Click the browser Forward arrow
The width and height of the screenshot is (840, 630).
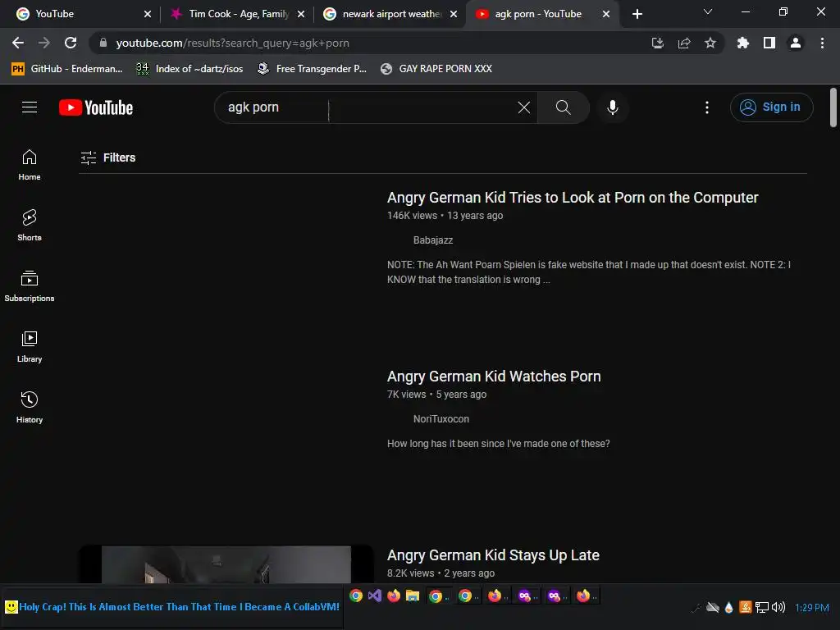[44, 43]
